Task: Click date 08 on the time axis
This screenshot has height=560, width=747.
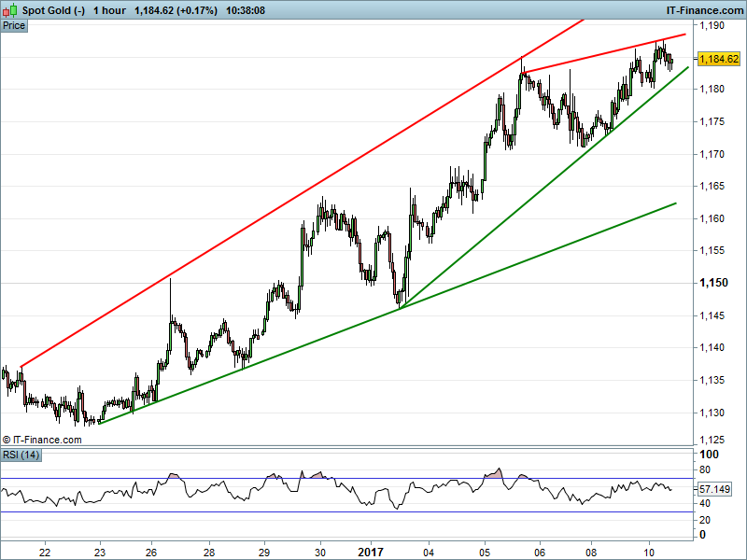Action: click(591, 553)
